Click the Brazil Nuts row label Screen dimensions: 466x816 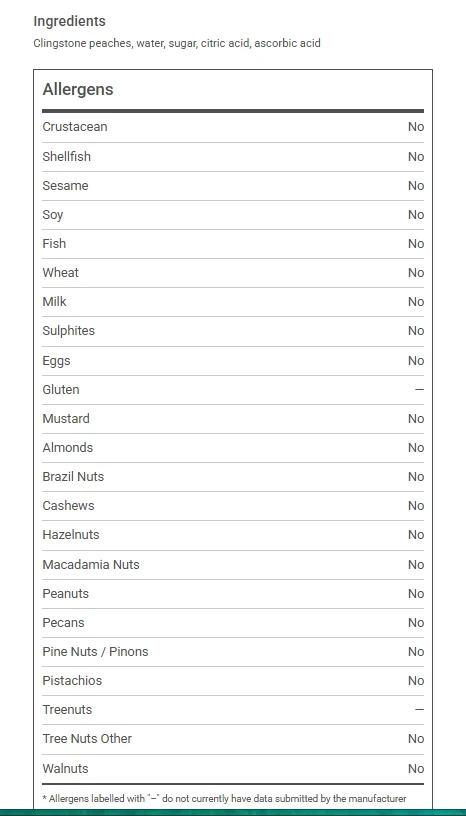(73, 477)
